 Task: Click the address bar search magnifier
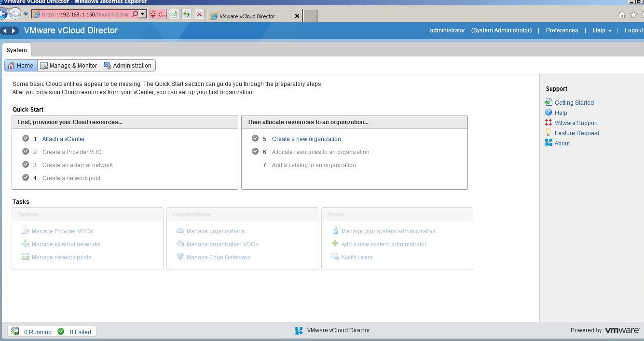(x=135, y=14)
